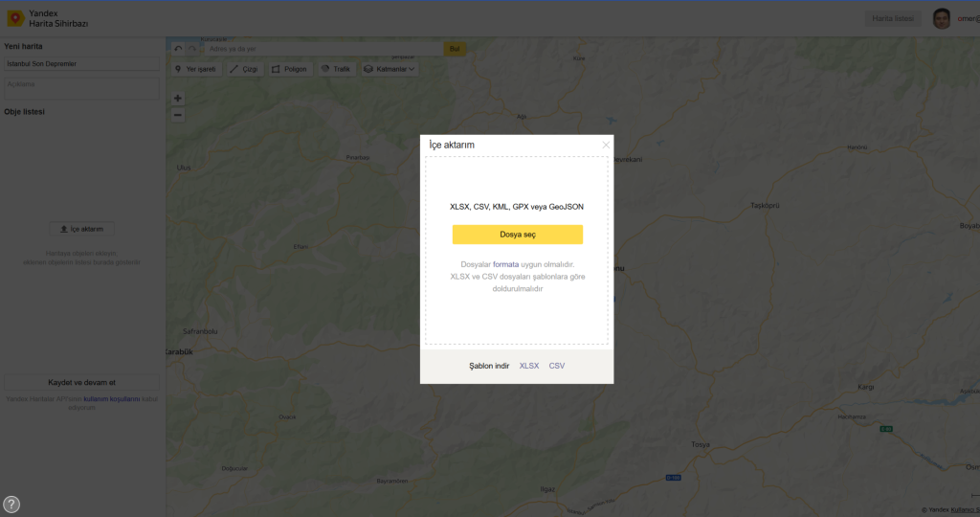Zoom out of the map
The image size is (980, 517).
(x=177, y=115)
